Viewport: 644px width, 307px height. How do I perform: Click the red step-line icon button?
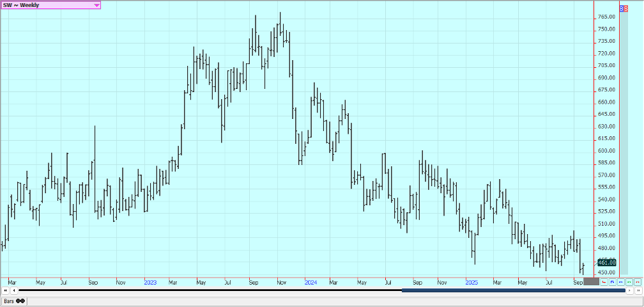point(604,281)
